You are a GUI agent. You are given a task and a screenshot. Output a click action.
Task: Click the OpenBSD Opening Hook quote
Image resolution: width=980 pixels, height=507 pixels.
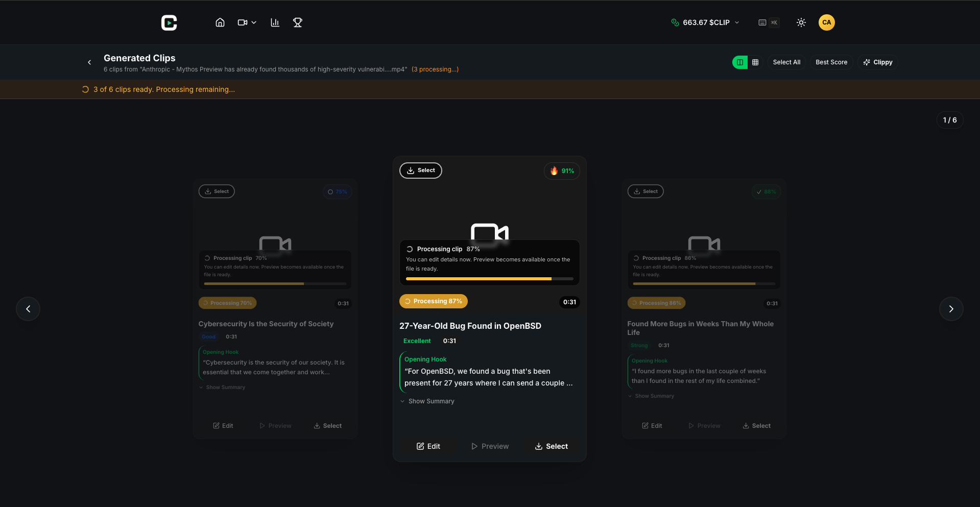point(489,377)
